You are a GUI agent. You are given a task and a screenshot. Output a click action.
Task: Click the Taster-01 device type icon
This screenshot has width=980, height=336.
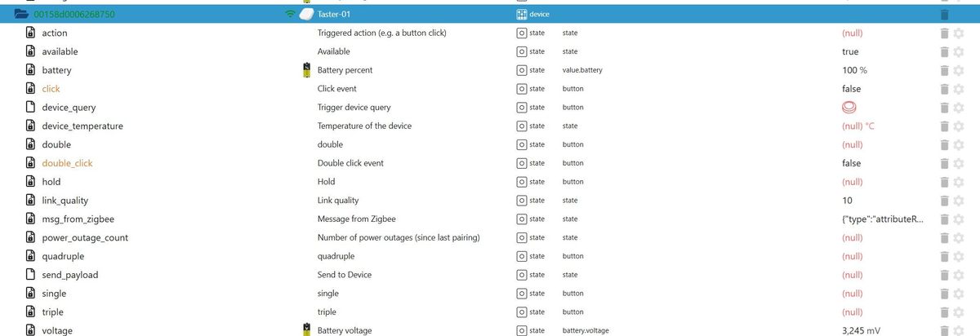pos(522,15)
